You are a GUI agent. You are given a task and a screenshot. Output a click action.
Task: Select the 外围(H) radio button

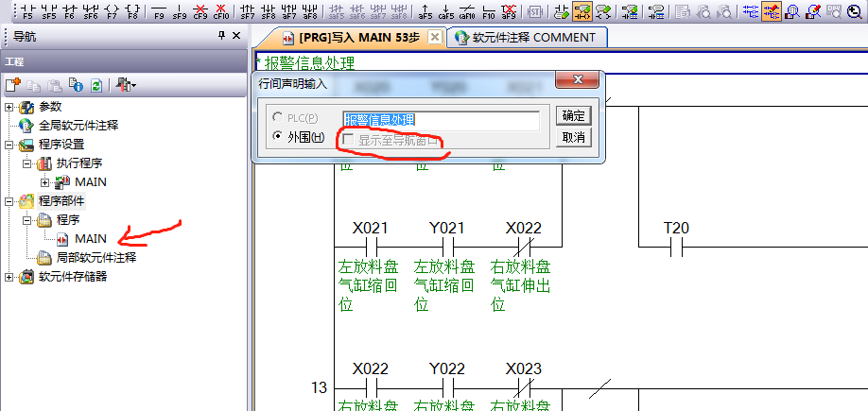point(278,138)
